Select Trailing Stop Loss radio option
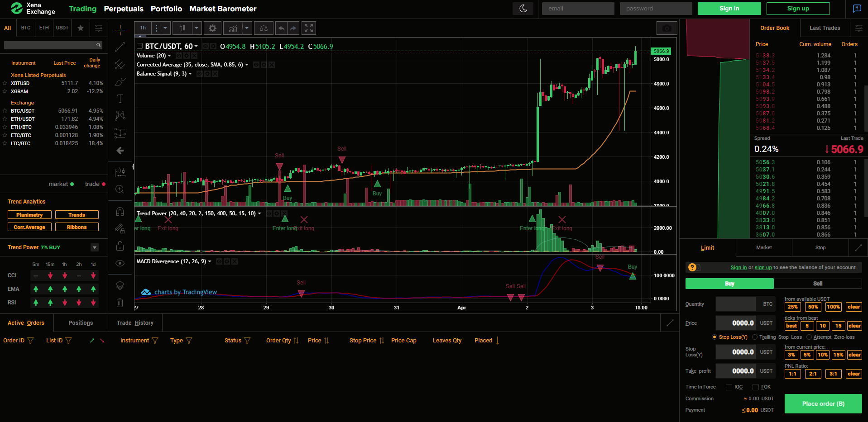This screenshot has height=422, width=868. click(755, 337)
